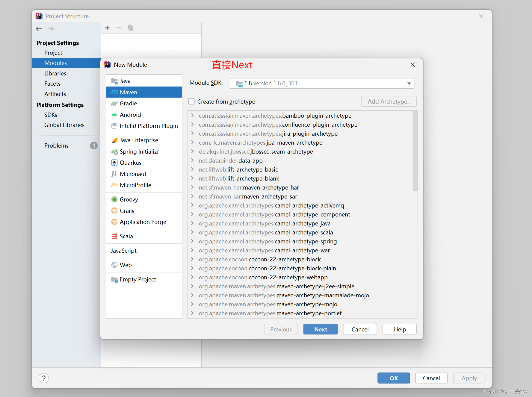Select camel-archetype-spring row
This screenshot has width=532, height=397.
[300, 241]
